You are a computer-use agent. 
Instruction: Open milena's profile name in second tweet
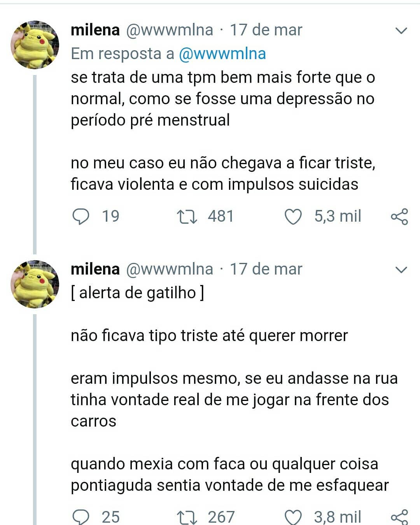click(95, 269)
